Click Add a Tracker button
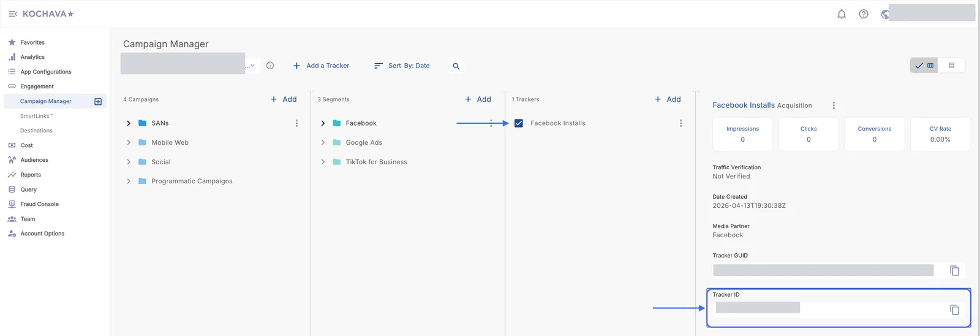Screen dimensions: 980x336 point(321,66)
